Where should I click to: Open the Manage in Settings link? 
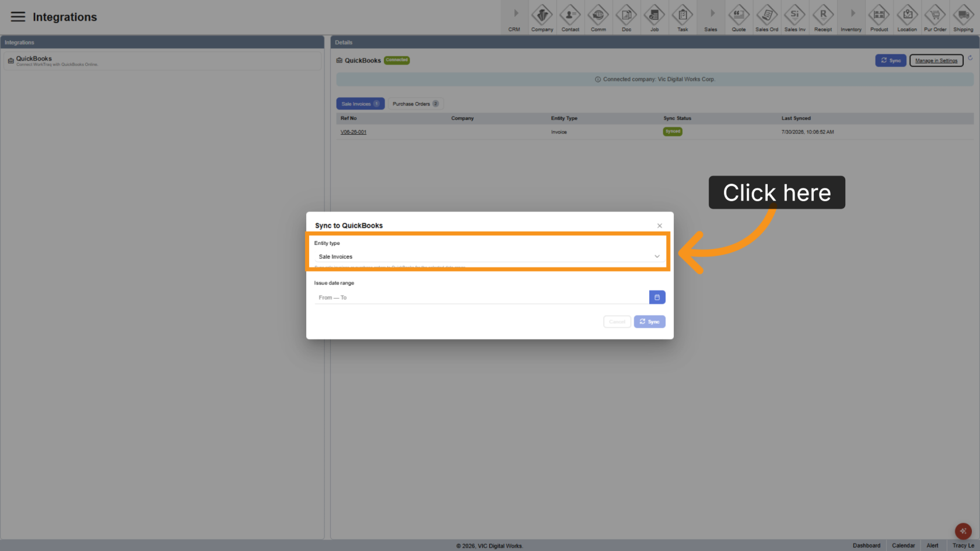(x=936, y=61)
